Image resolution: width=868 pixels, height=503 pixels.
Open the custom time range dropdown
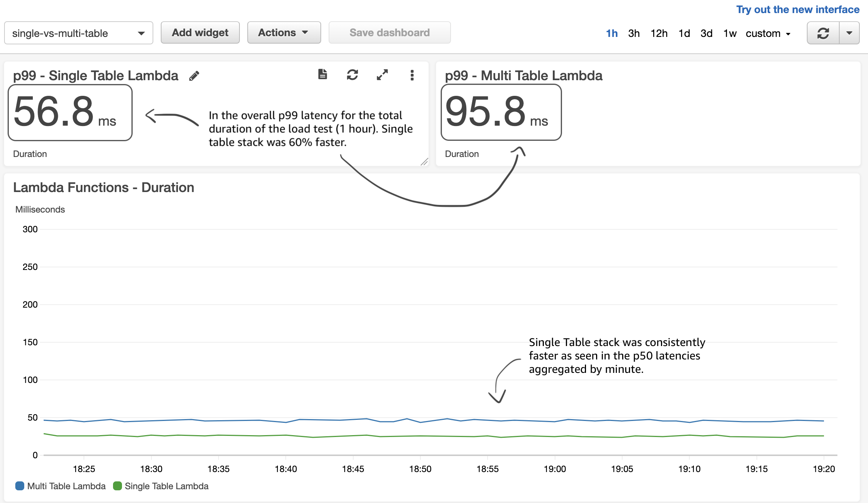tap(768, 34)
